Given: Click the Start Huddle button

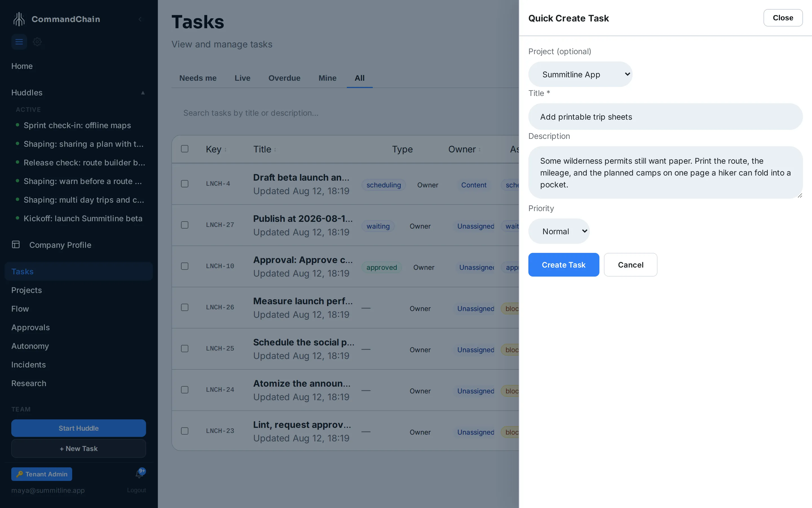Looking at the screenshot, I should pos(78,428).
